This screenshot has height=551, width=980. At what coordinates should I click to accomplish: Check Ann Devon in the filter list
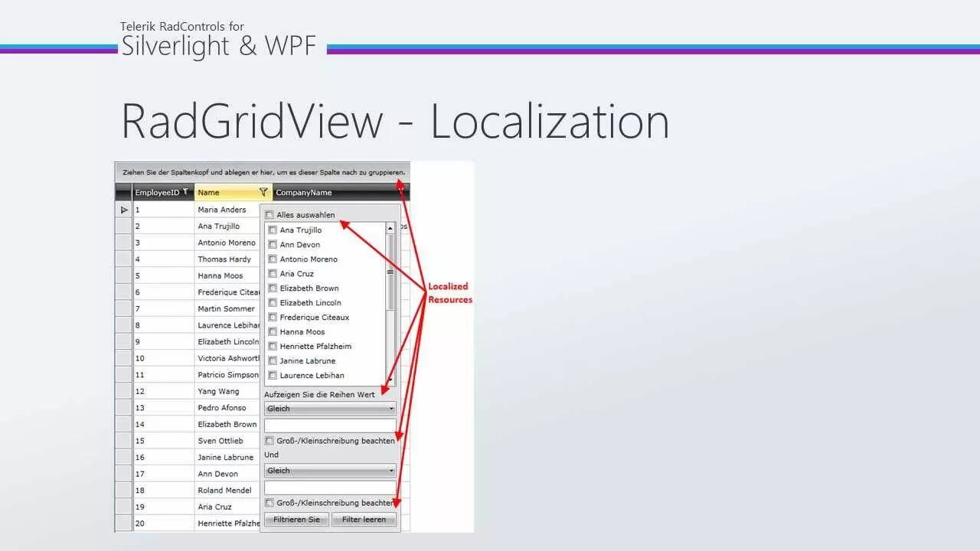pyautogui.click(x=273, y=244)
